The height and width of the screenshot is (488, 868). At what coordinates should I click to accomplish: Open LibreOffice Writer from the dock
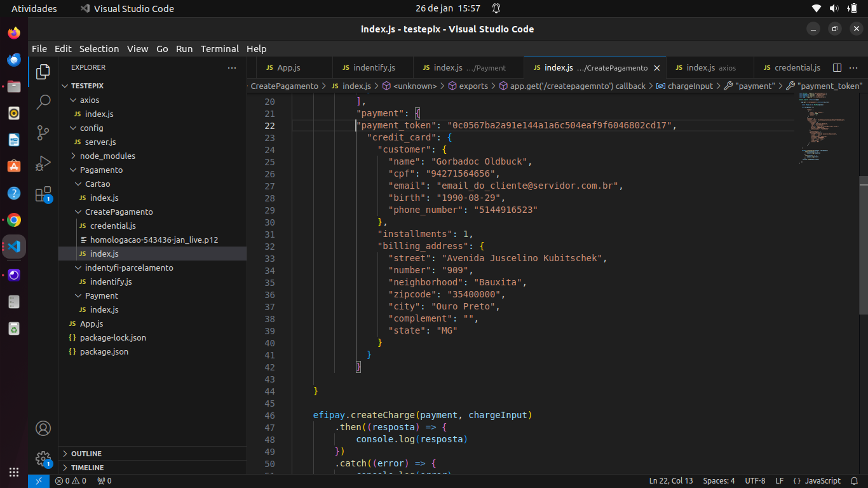coord(14,140)
